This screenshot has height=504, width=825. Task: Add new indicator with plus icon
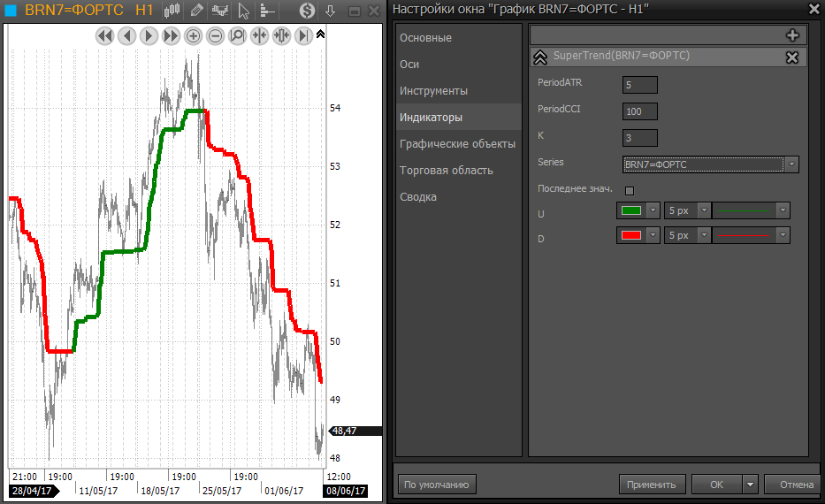791,35
